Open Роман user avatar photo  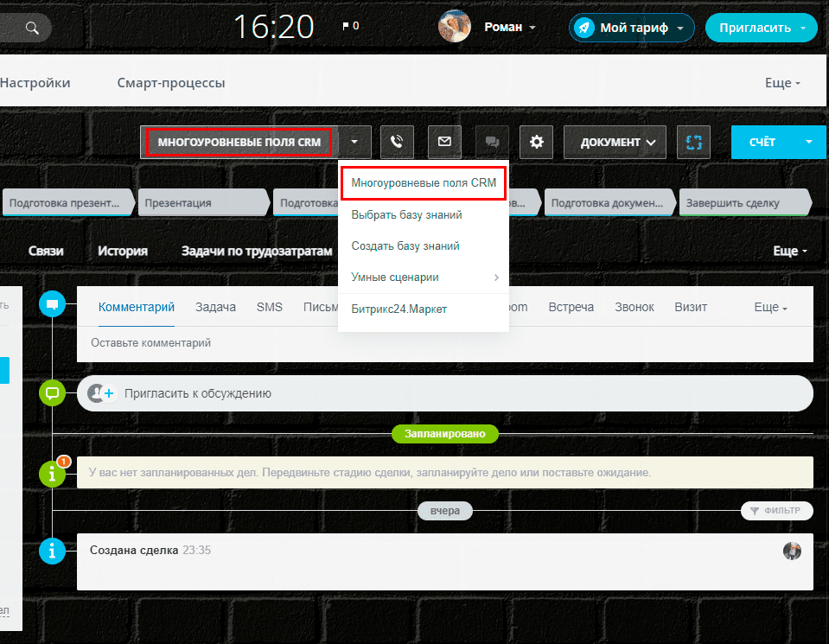click(x=454, y=27)
